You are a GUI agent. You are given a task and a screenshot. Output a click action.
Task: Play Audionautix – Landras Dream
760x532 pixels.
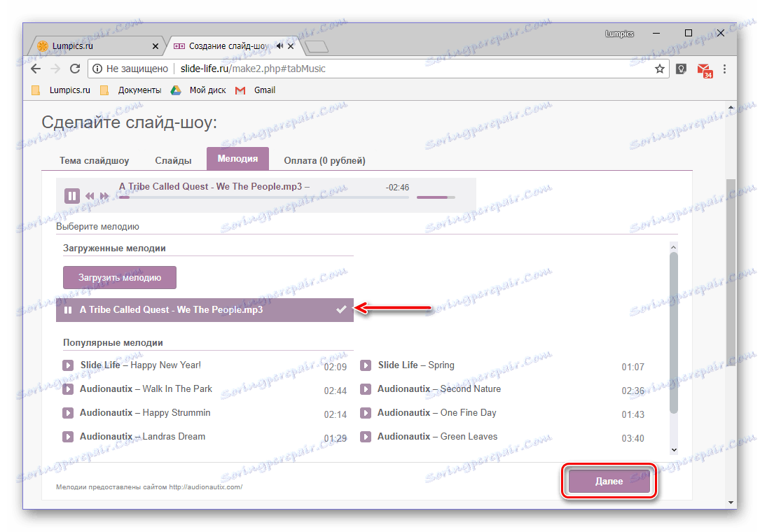(68, 437)
